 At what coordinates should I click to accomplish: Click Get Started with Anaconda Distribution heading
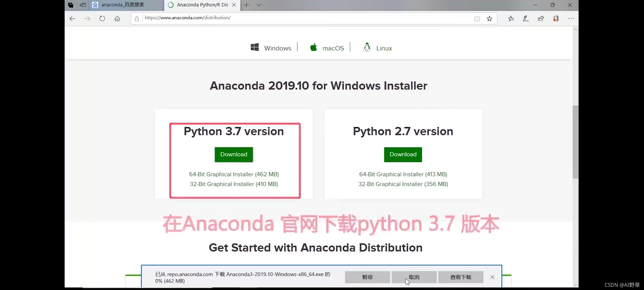pyautogui.click(x=316, y=248)
